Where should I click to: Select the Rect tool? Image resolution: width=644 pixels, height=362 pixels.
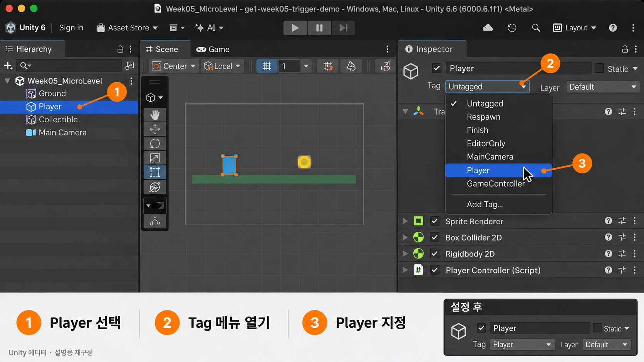point(155,172)
